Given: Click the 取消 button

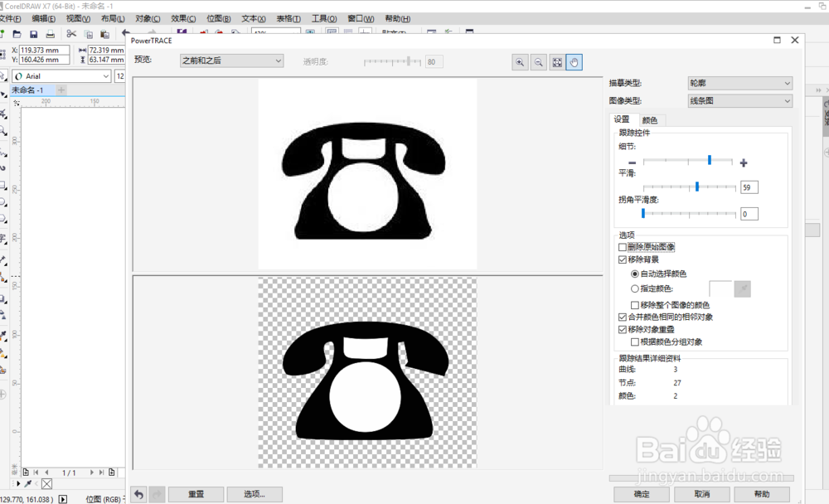Looking at the screenshot, I should [702, 495].
